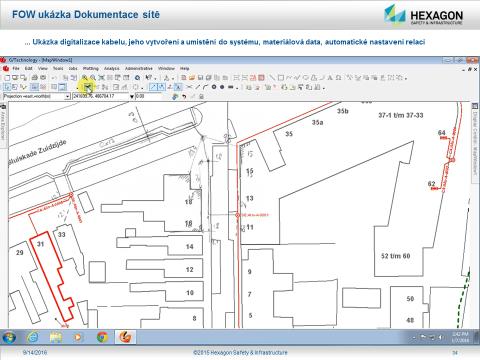The height and width of the screenshot is (360, 480).
Task: Select the omega symbol tool
Action: [338, 78]
